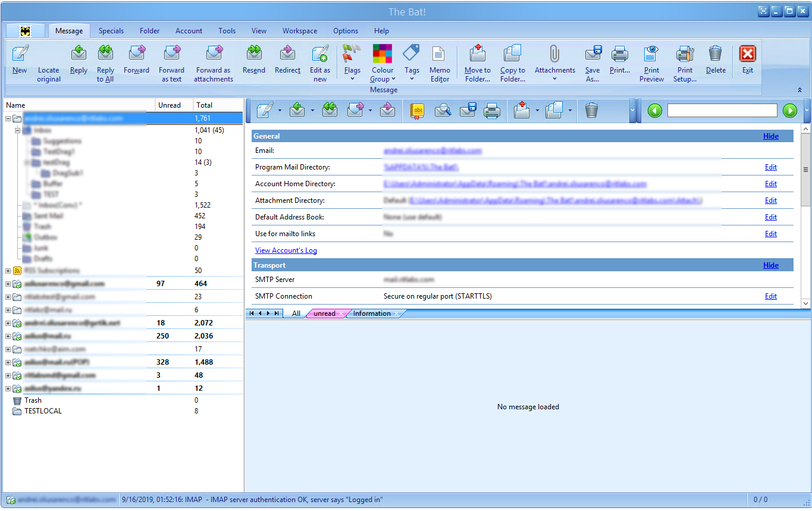Click the ribbon Delete trash icon
This screenshot has height=511, width=812.
click(716, 54)
